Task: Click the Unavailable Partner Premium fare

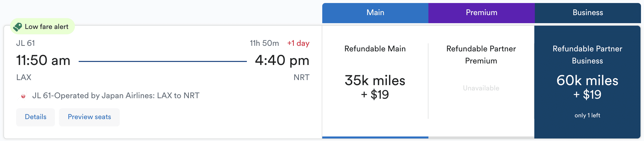Action: 481,88
